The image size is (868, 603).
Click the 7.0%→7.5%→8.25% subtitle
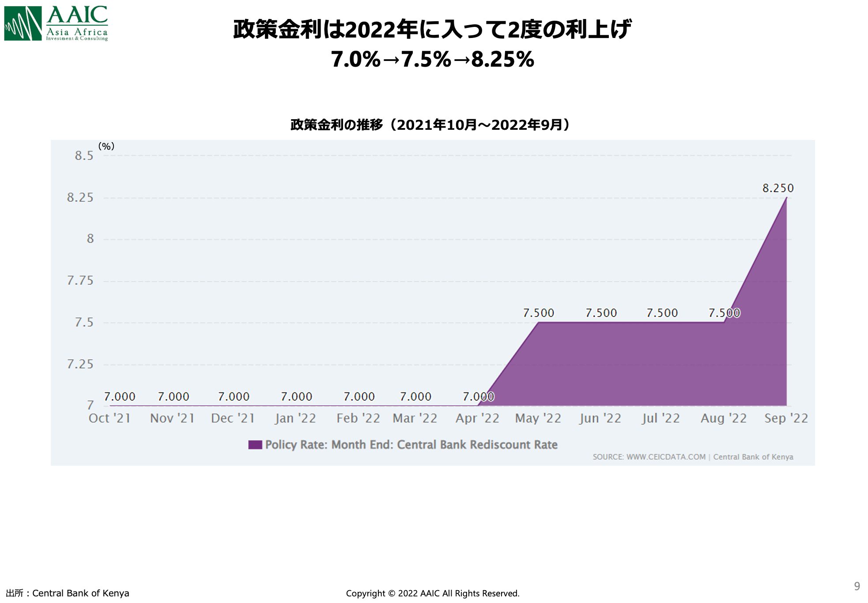tap(432, 59)
